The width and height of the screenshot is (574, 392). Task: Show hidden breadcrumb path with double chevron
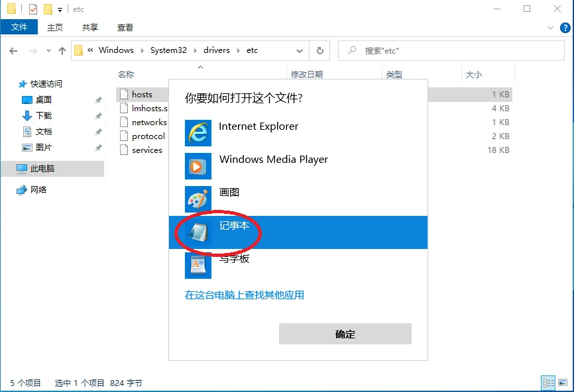tap(90, 50)
